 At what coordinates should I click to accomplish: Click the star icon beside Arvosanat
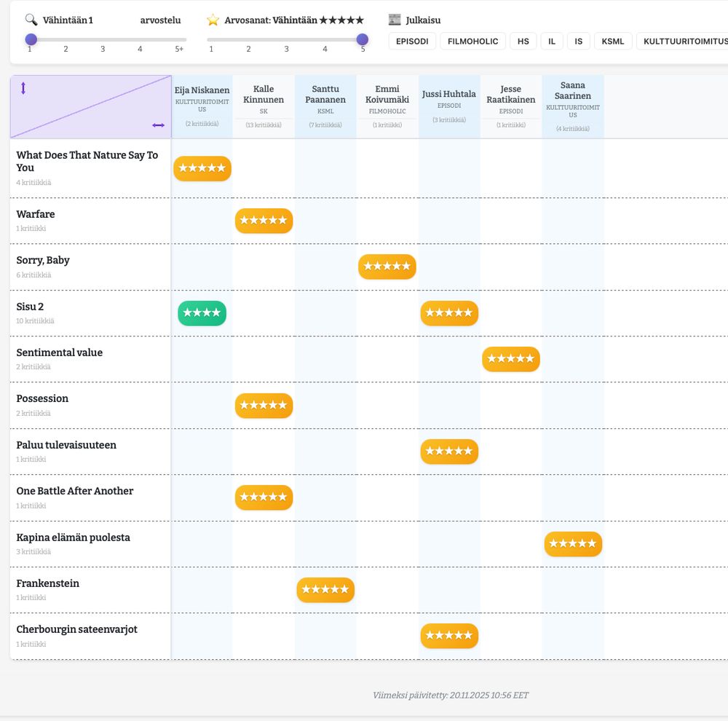(x=213, y=20)
